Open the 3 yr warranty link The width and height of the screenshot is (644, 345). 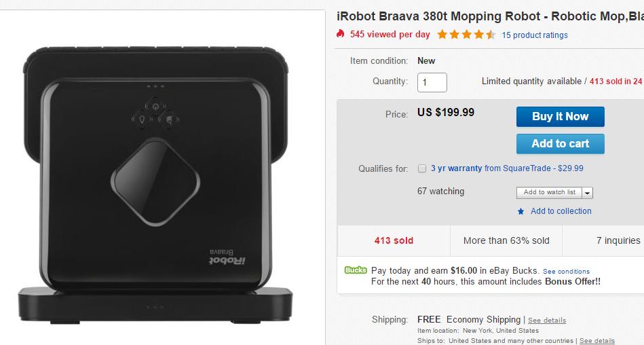456,168
